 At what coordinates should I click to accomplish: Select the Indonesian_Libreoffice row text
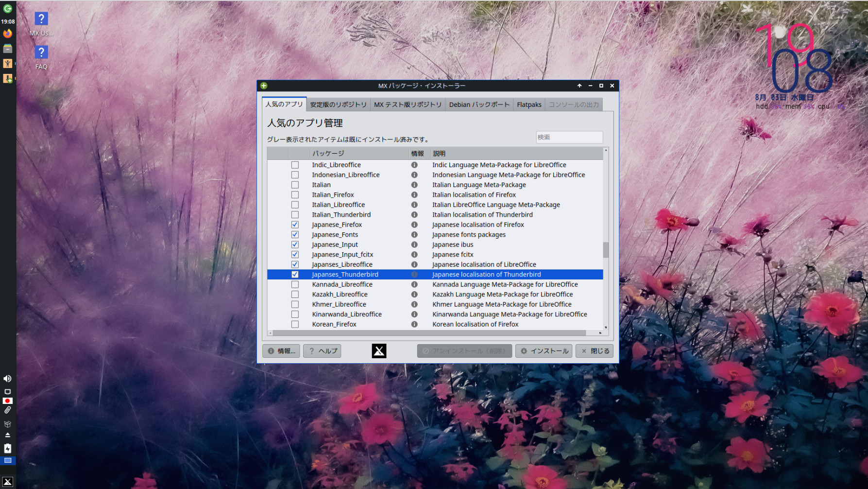[346, 175]
